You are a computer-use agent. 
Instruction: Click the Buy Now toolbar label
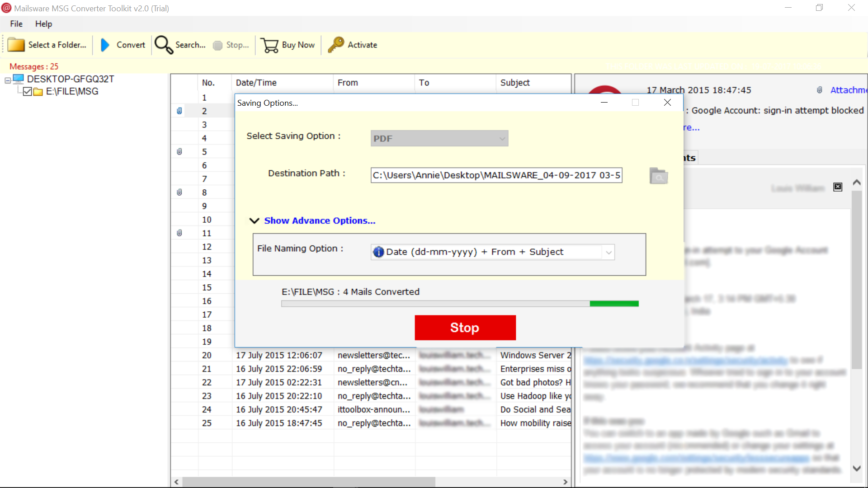click(298, 45)
